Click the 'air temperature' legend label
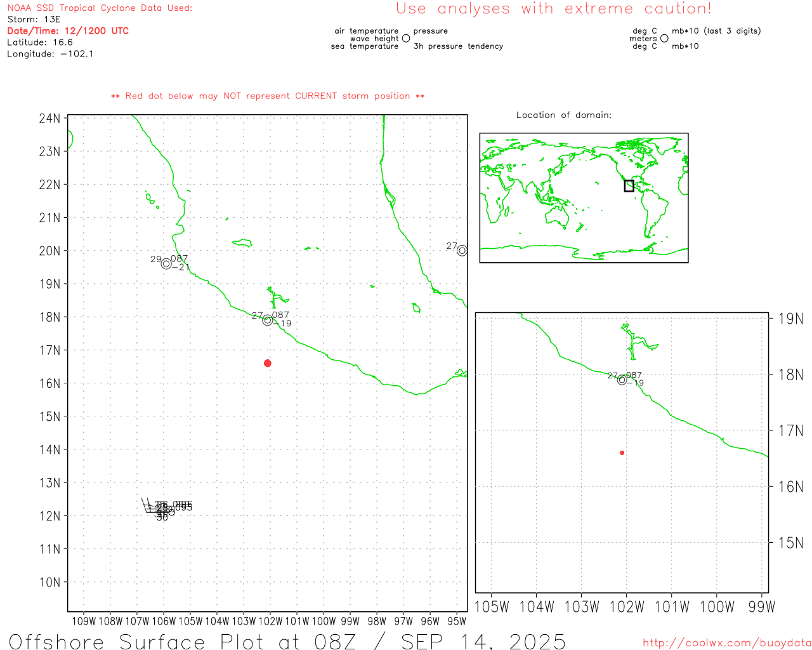The height and width of the screenshot is (650, 812). 367,31
